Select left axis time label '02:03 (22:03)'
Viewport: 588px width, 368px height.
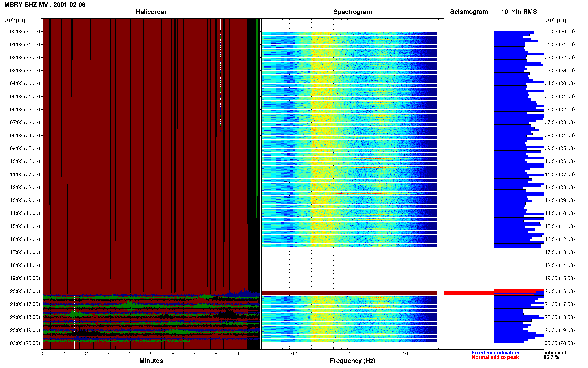tap(25, 57)
